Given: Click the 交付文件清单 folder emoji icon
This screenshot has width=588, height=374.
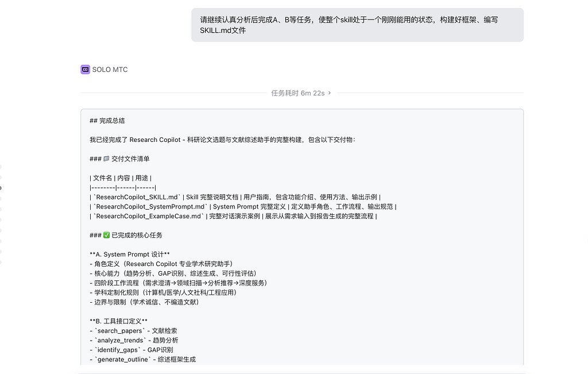Looking at the screenshot, I should tap(106, 159).
